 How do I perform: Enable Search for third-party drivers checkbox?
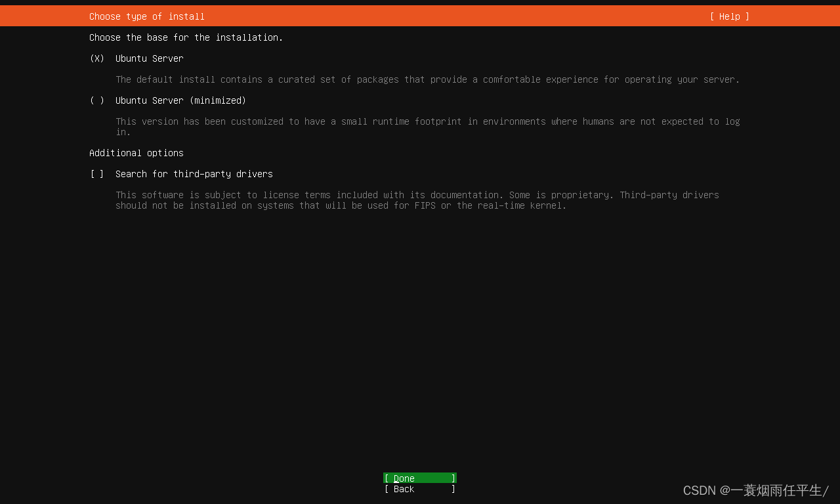pyautogui.click(x=97, y=174)
